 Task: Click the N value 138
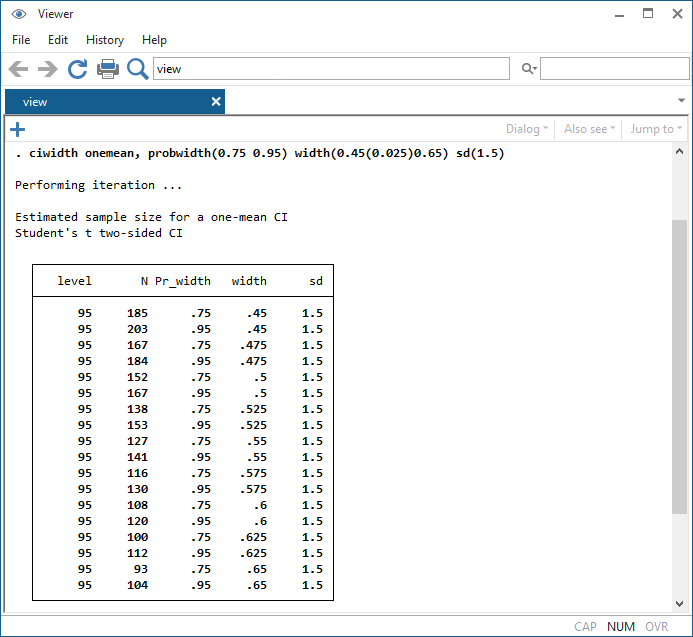tap(137, 409)
